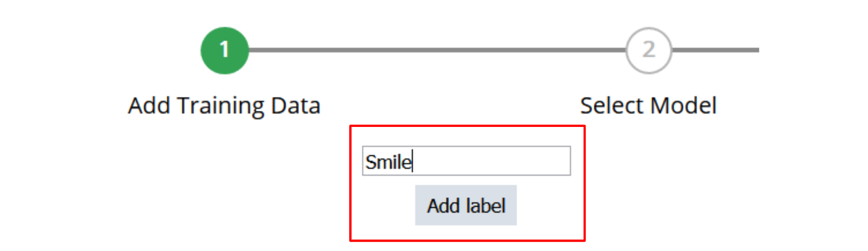Image resolution: width=868 pixels, height=251 pixels.
Task: Click the gray connector after the green circle
Action: pyautogui.click(x=330, y=50)
